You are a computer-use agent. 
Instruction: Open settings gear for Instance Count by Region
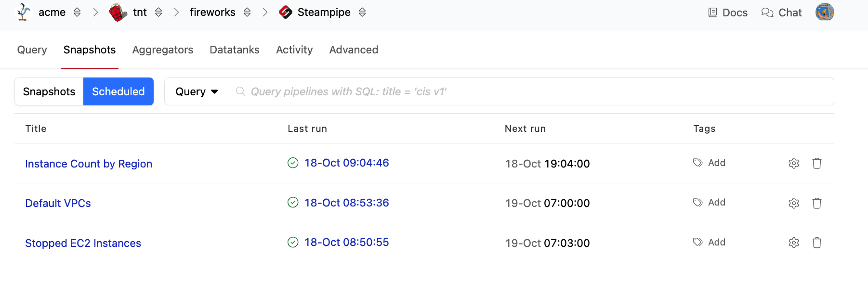[x=794, y=163]
